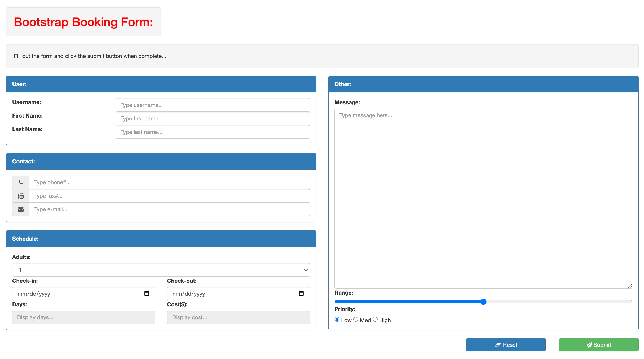Click the Range slider handle
The height and width of the screenshot is (359, 644).
[483, 302]
